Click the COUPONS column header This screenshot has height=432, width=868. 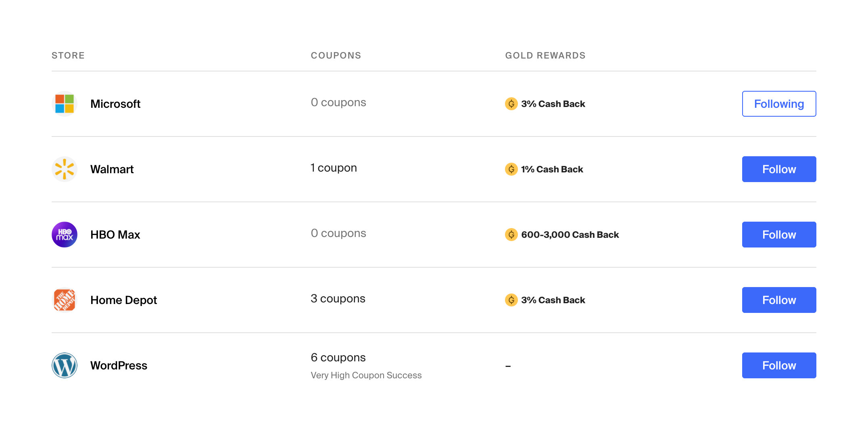click(336, 55)
